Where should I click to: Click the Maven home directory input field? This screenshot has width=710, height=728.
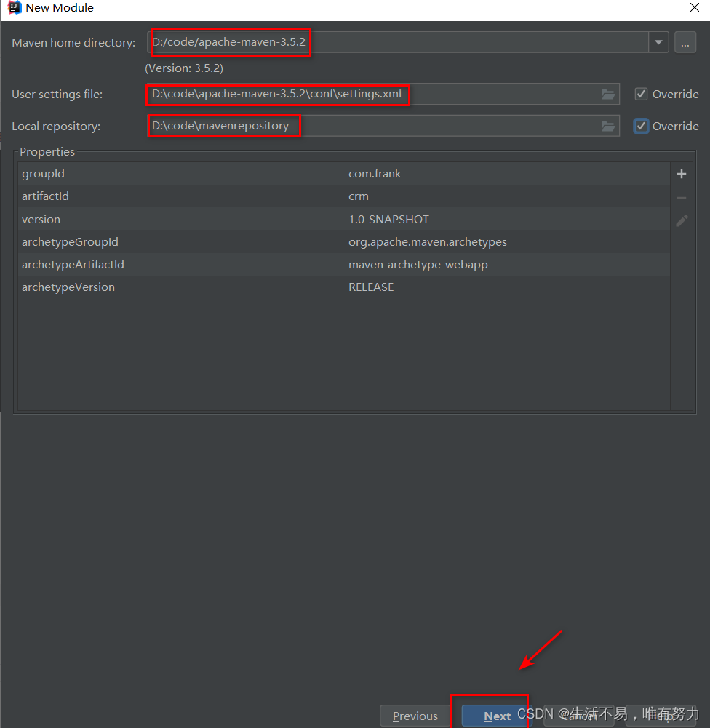364,42
